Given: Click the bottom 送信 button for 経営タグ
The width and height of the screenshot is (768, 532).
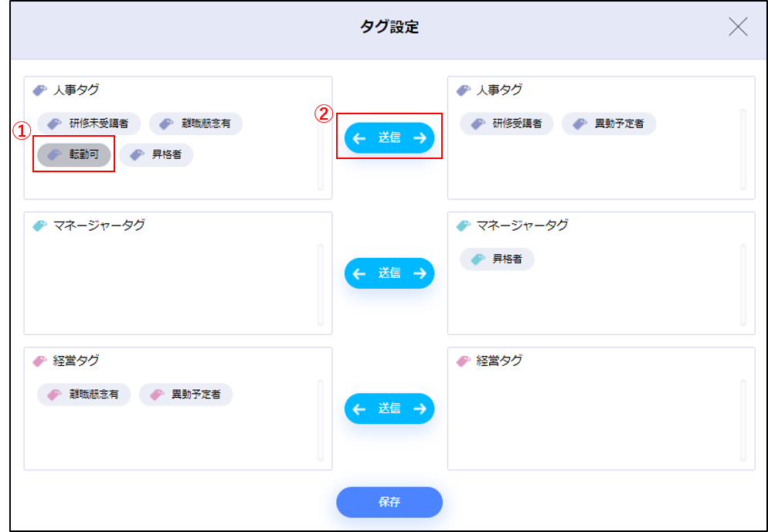Looking at the screenshot, I should 389,408.
